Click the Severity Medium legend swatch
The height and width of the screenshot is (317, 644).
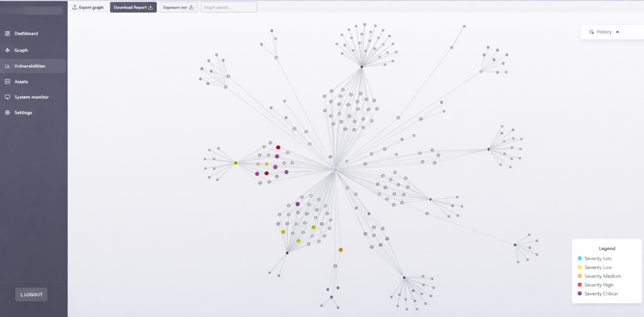pos(580,276)
